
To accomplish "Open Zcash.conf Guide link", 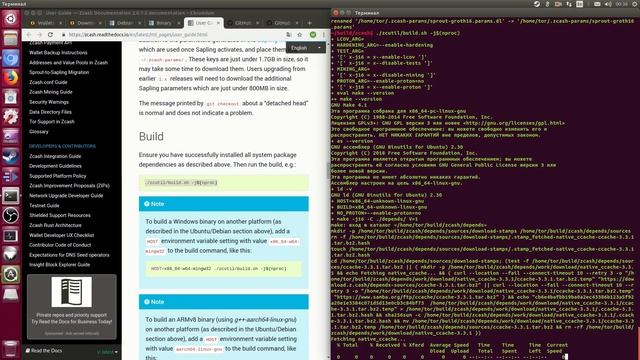I will (48, 82).
